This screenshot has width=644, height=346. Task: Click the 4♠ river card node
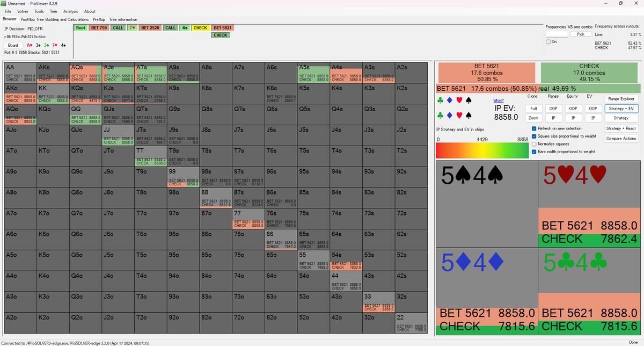[185, 28]
